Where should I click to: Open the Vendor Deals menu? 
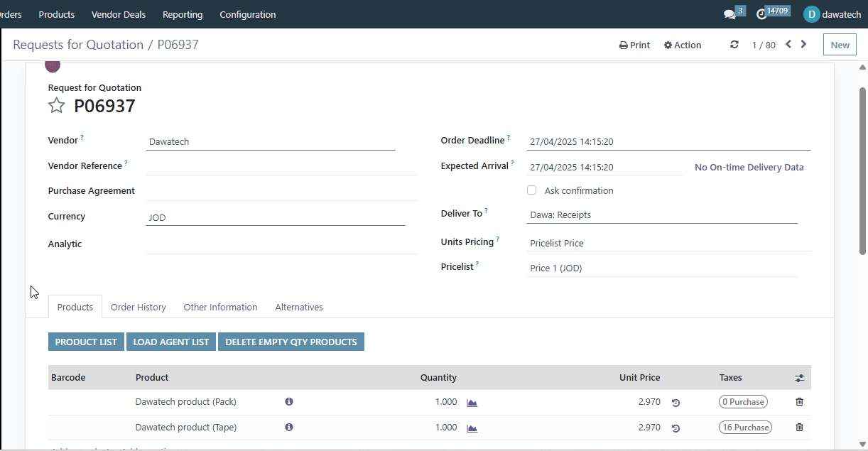(x=119, y=14)
